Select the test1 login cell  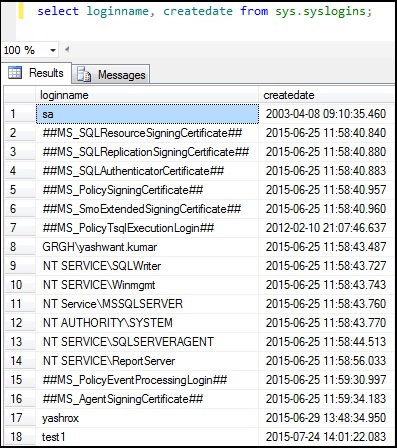coord(147,437)
